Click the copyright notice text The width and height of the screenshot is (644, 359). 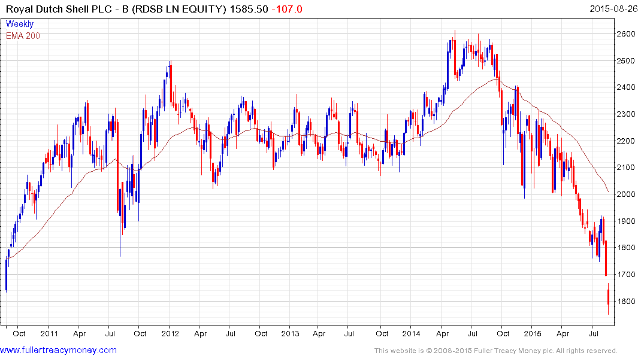495,351
